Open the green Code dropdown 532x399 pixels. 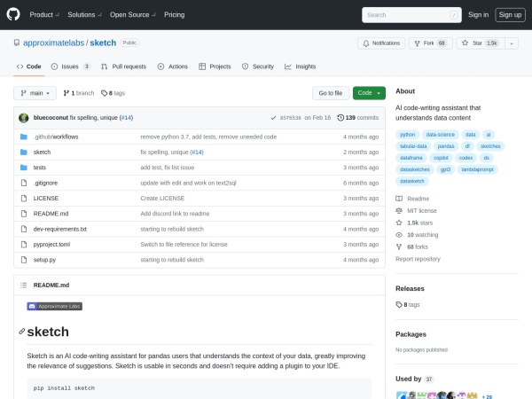(369, 92)
